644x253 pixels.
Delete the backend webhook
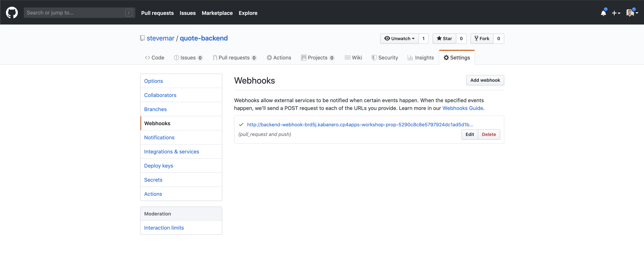click(x=489, y=134)
